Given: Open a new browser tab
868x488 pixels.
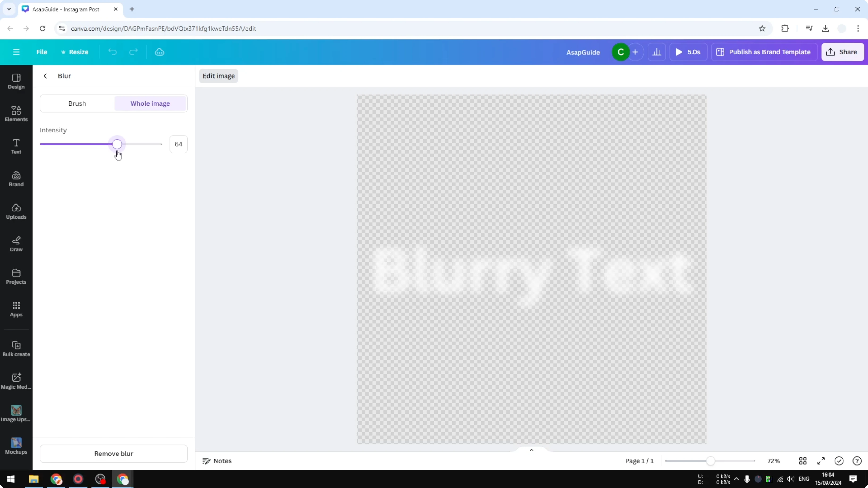Looking at the screenshot, I should 132,9.
